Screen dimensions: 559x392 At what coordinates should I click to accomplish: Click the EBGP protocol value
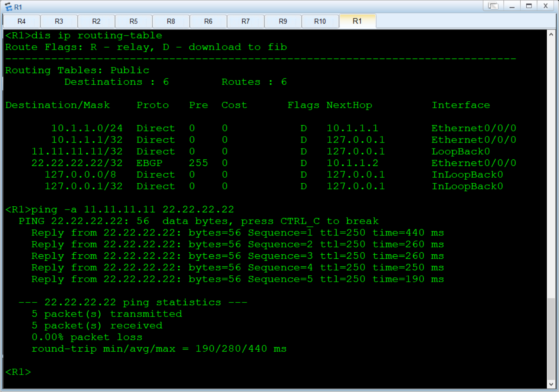[149, 163]
